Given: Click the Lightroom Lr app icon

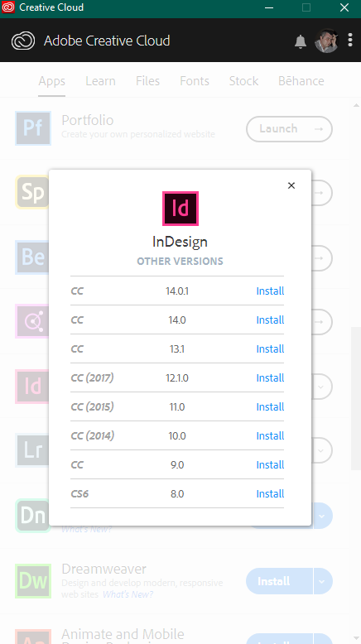Looking at the screenshot, I should [32, 450].
